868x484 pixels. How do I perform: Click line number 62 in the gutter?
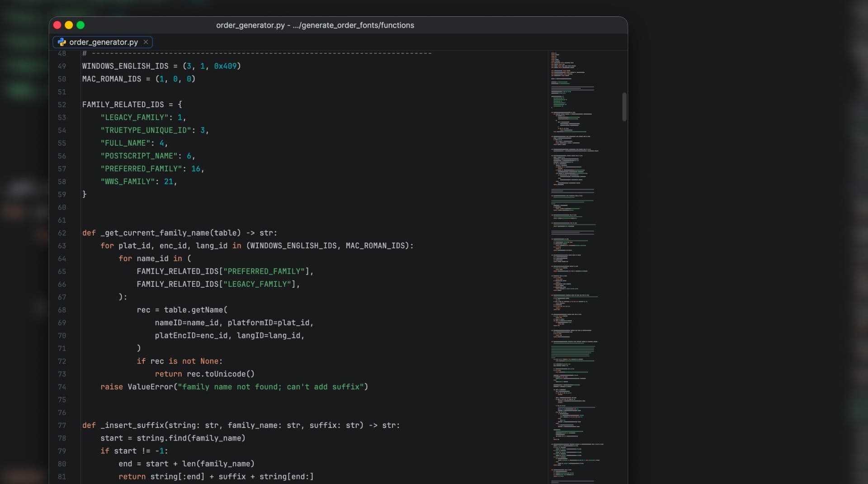pyautogui.click(x=62, y=233)
